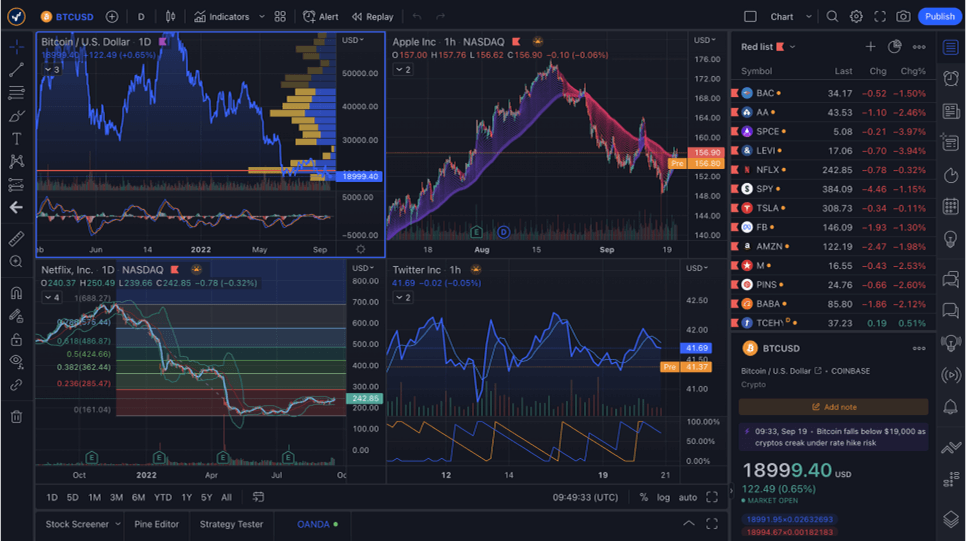Viewport: 966px width, 541px height.
Task: Open the Red list watchlist dropdown
Action: click(x=768, y=47)
